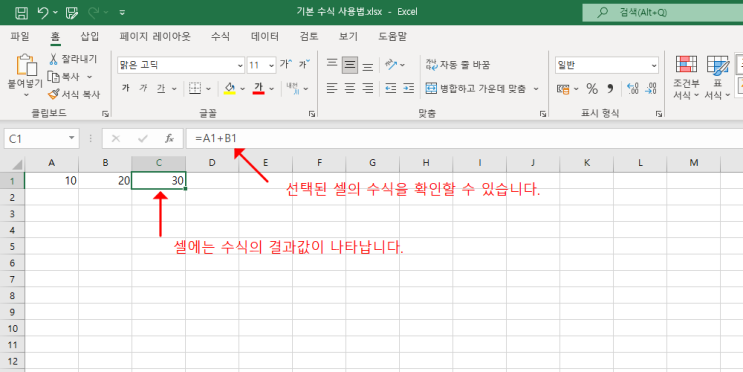Toggle the middle align icon
Screen dimensions: 743x372
tap(350, 64)
